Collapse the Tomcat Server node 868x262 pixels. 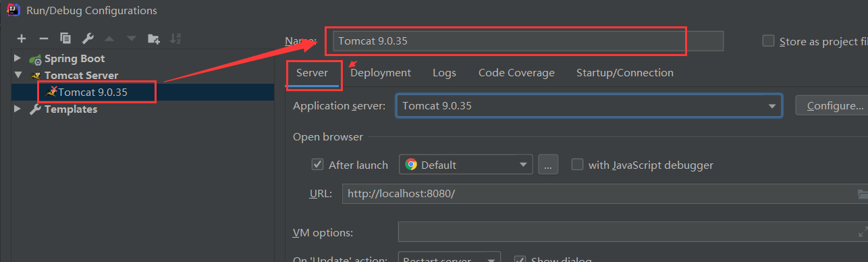tap(18, 76)
